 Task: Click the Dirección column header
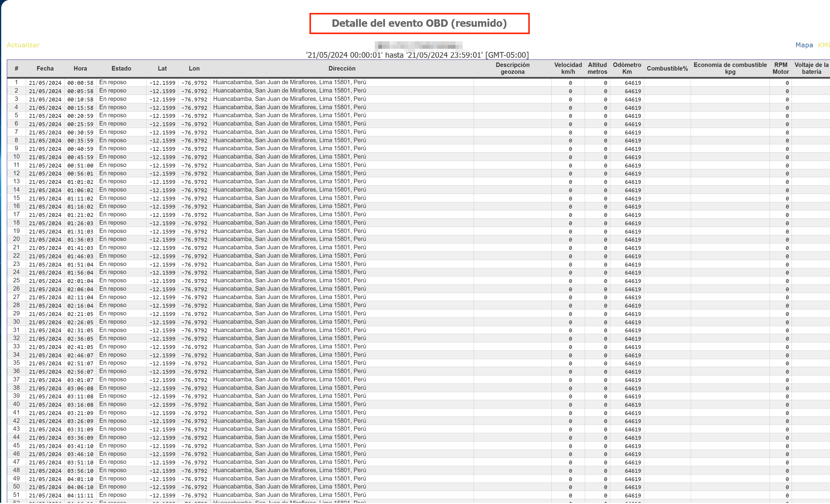point(342,68)
